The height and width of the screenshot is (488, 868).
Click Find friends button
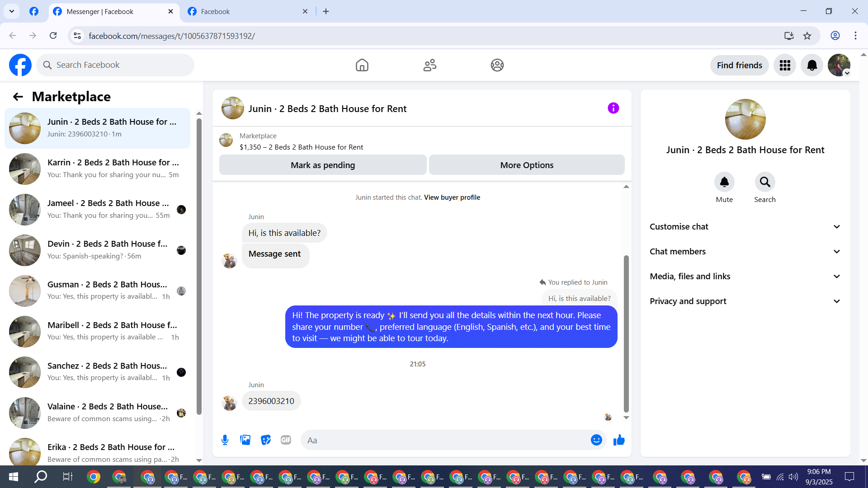pyautogui.click(x=740, y=65)
